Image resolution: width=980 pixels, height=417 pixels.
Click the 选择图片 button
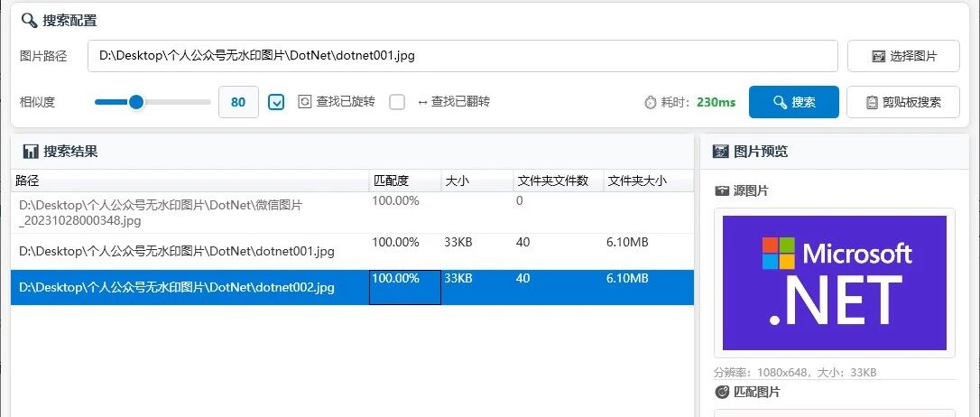pyautogui.click(x=903, y=56)
